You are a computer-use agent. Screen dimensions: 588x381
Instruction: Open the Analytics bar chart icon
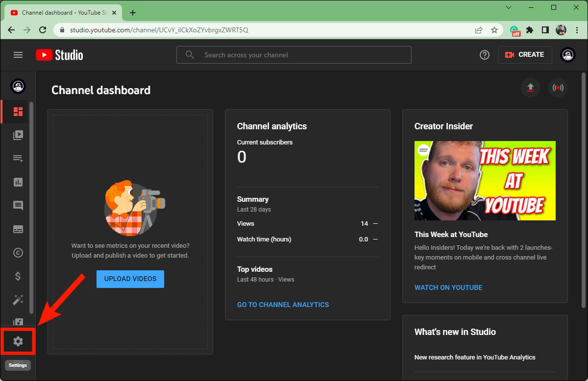pyautogui.click(x=18, y=182)
